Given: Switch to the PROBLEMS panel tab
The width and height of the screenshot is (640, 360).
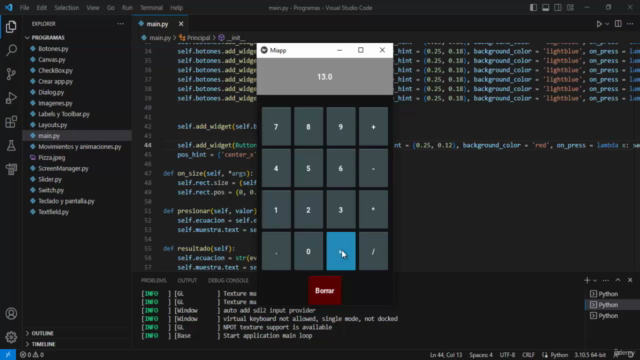Looking at the screenshot, I should 153,280.
